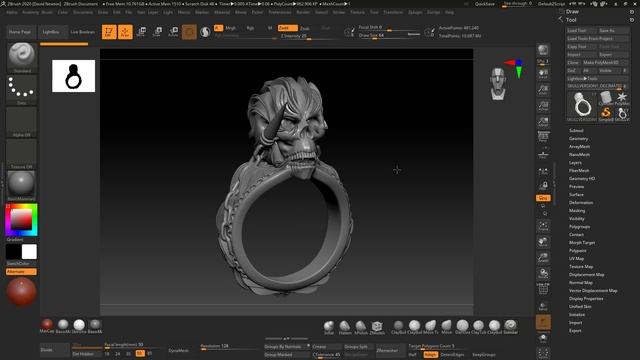Image resolution: width=640 pixels, height=360 pixels.
Task: Select the Scale transform icon
Action: point(157,31)
